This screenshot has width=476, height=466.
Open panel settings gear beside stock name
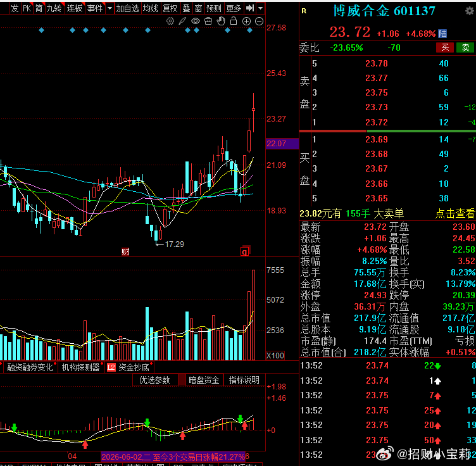click(x=469, y=11)
